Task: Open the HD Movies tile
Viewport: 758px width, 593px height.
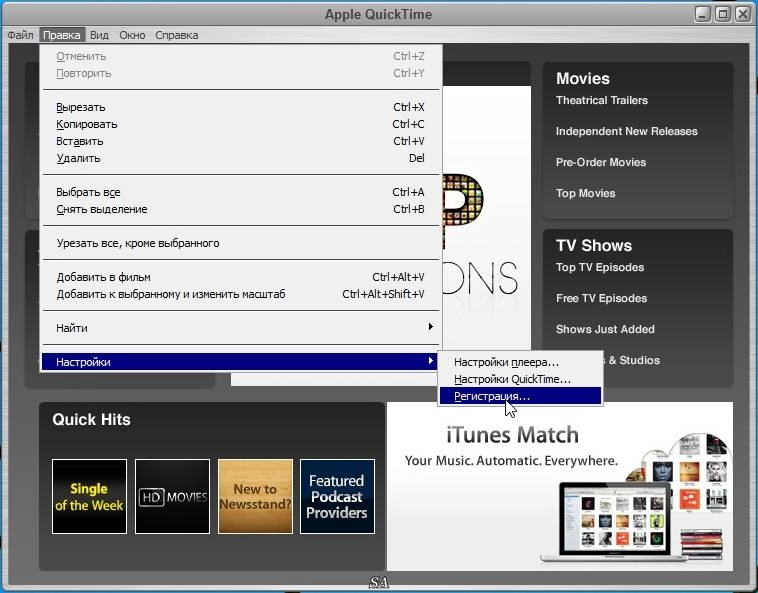Action: (173, 496)
